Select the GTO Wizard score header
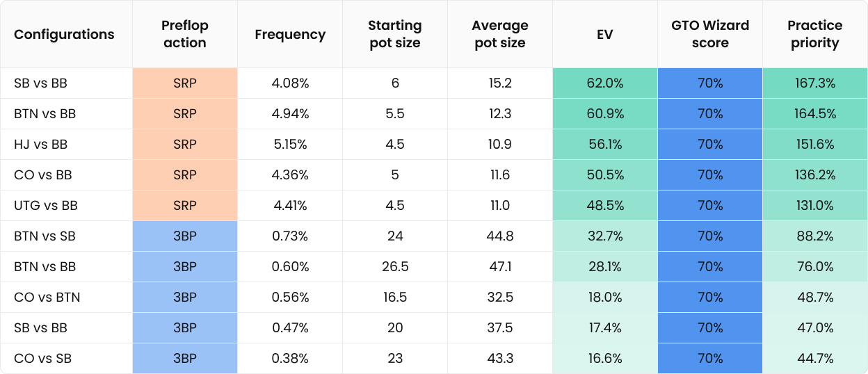868x374 pixels. pos(710,34)
